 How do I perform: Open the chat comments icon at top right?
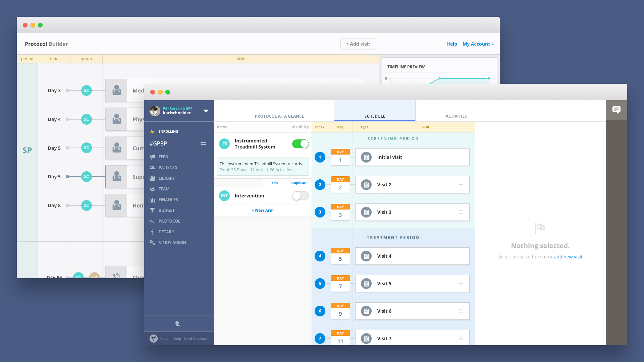(616, 110)
